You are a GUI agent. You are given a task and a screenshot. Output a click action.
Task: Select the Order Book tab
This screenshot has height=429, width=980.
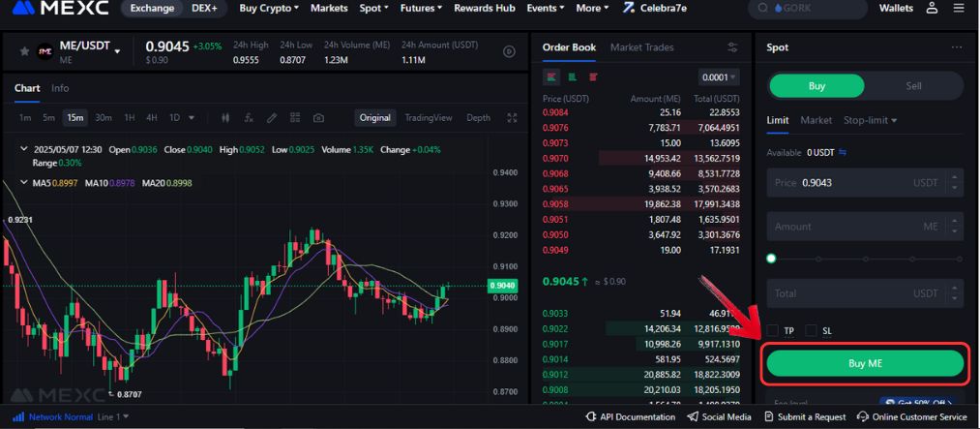[x=569, y=47]
